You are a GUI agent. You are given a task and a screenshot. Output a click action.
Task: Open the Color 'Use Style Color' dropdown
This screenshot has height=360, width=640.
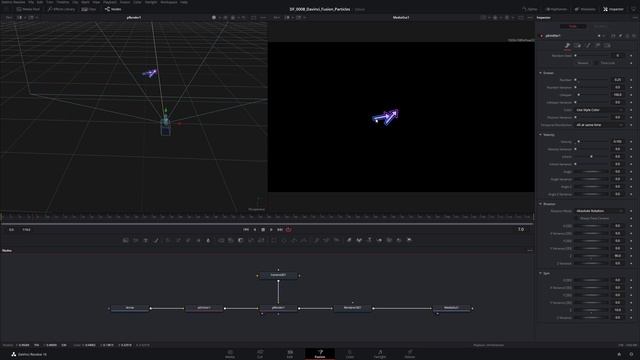click(x=599, y=110)
